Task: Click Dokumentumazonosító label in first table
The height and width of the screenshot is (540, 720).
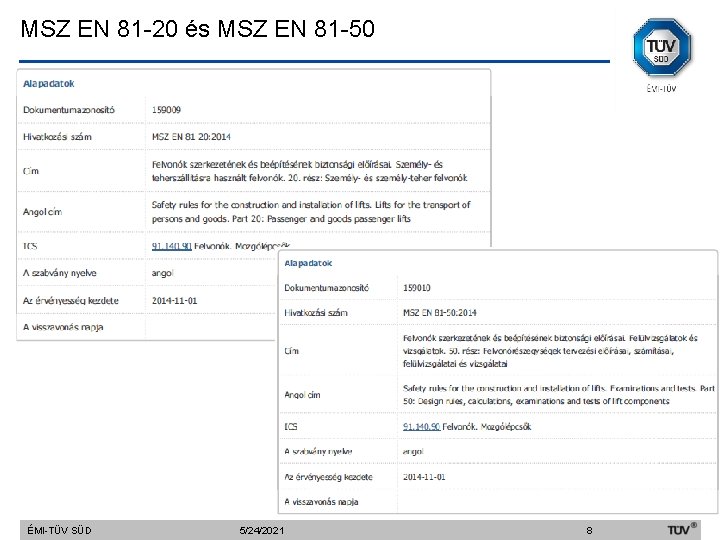Action: (x=69, y=110)
